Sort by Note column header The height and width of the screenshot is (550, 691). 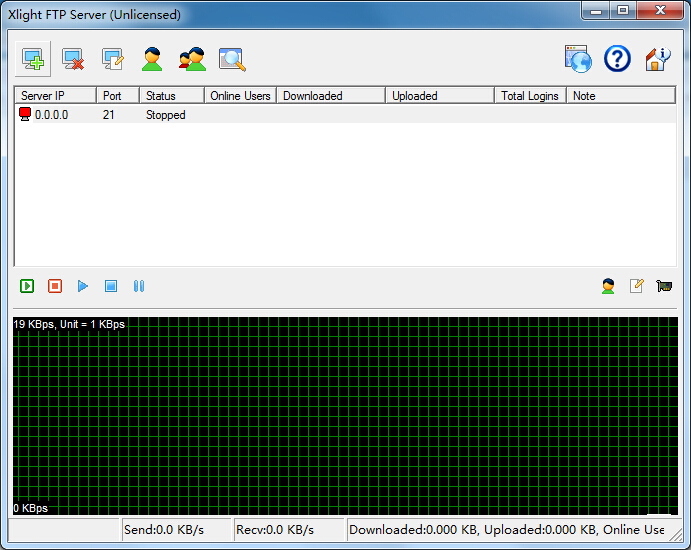click(x=621, y=96)
